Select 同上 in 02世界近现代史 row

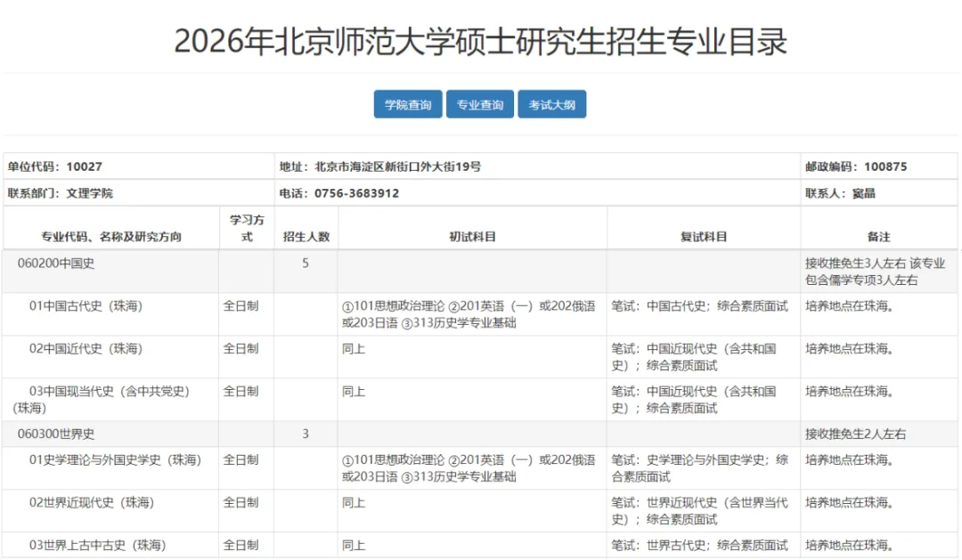point(354,503)
